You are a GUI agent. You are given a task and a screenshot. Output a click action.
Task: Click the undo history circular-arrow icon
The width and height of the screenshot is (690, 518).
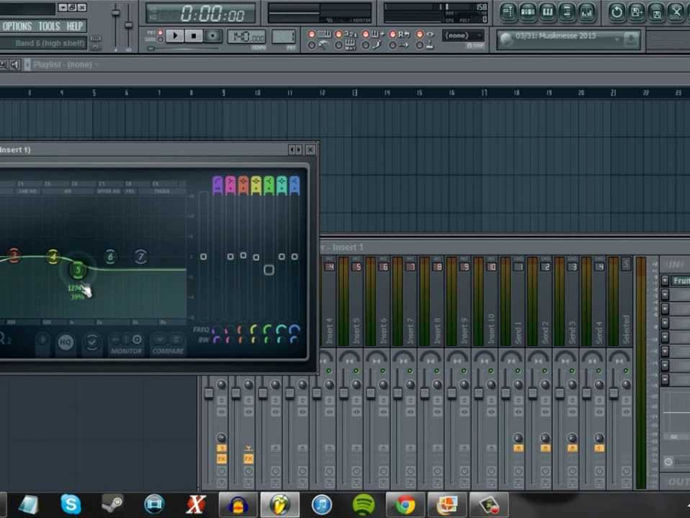point(617,12)
